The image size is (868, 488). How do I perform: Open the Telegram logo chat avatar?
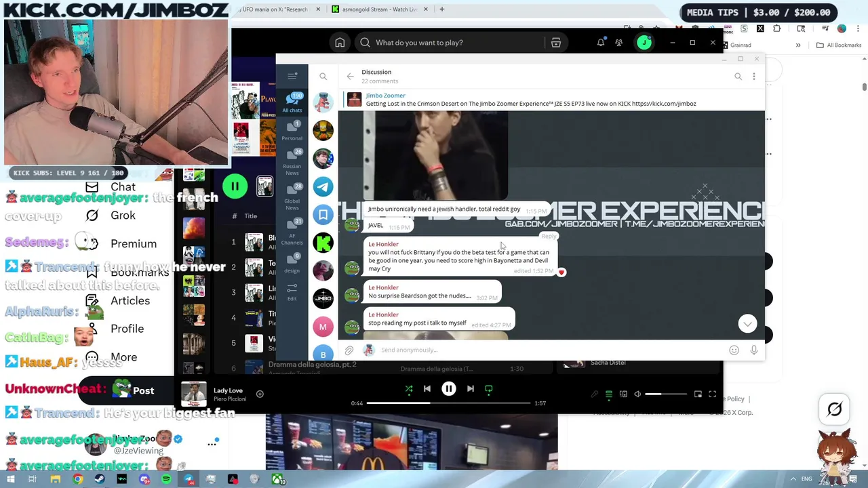(x=323, y=186)
